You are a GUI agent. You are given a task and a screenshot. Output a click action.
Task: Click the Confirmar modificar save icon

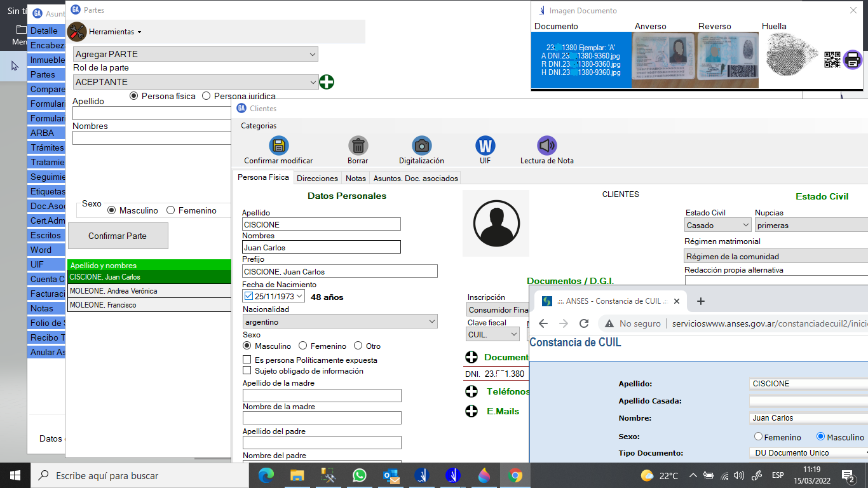click(x=278, y=146)
